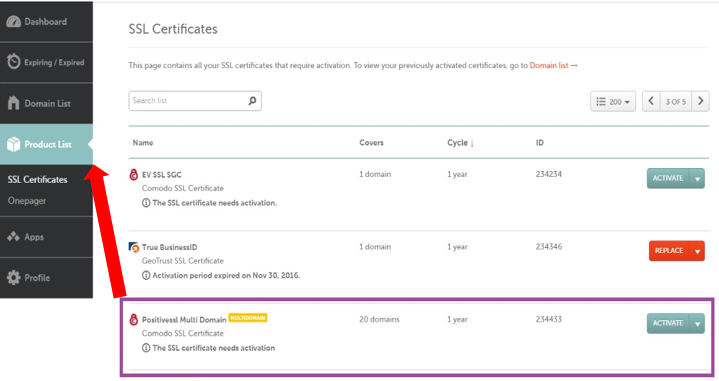Click the Covers column header
The image size is (719, 381).
point(371,143)
